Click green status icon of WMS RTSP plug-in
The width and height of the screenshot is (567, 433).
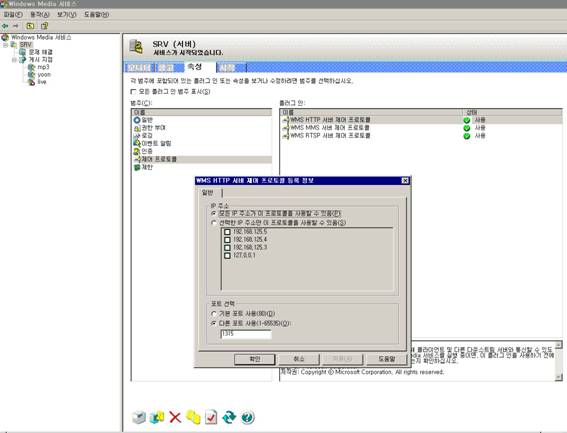coord(467,136)
